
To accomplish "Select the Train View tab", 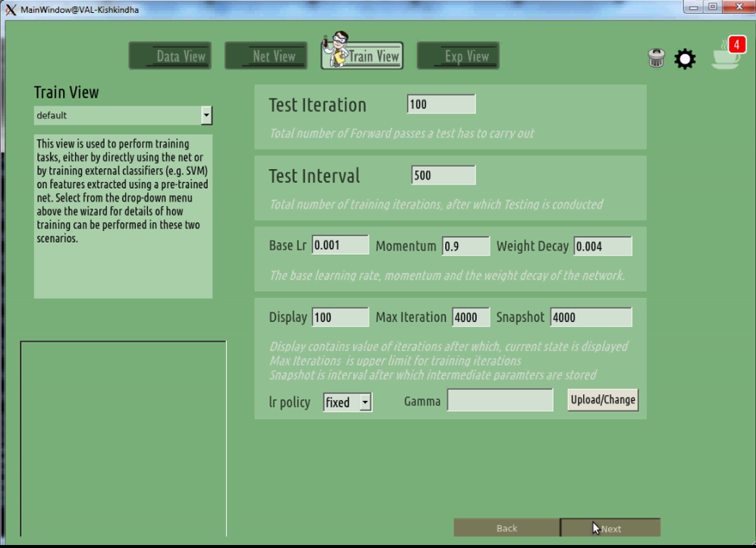I will [362, 56].
